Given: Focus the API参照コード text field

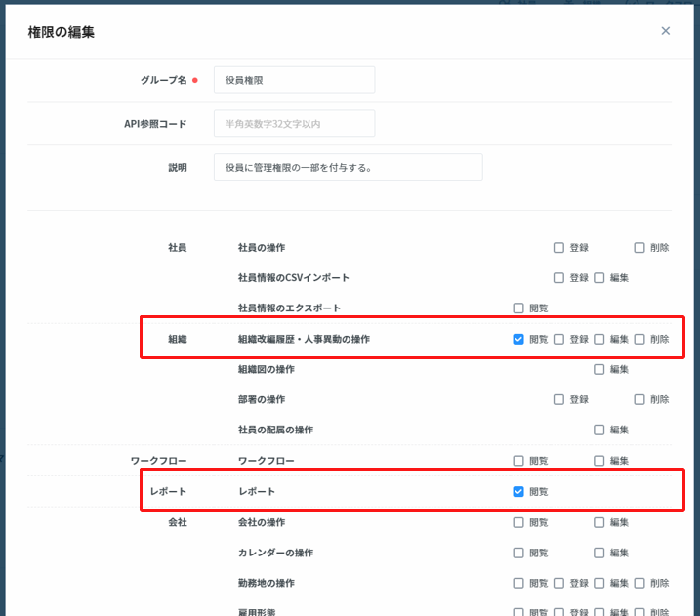Looking at the screenshot, I should (294, 124).
